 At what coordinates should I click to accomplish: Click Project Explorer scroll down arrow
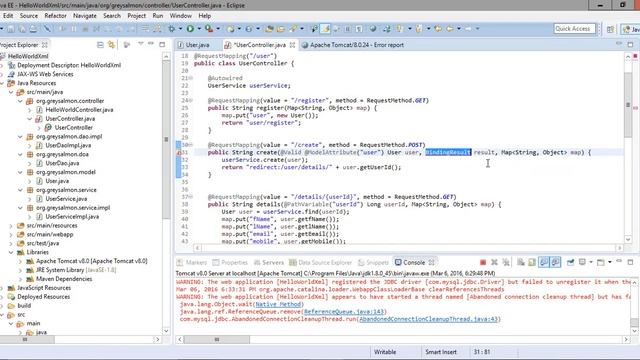(166, 331)
